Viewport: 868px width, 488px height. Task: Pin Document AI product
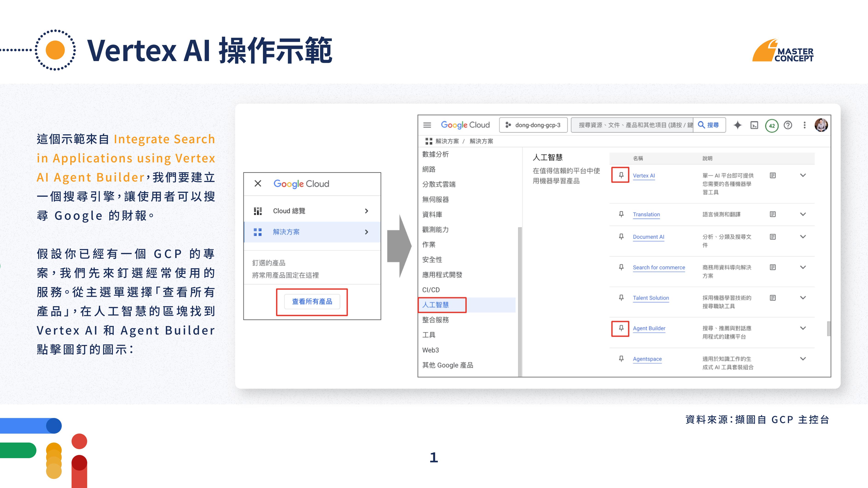coord(621,237)
